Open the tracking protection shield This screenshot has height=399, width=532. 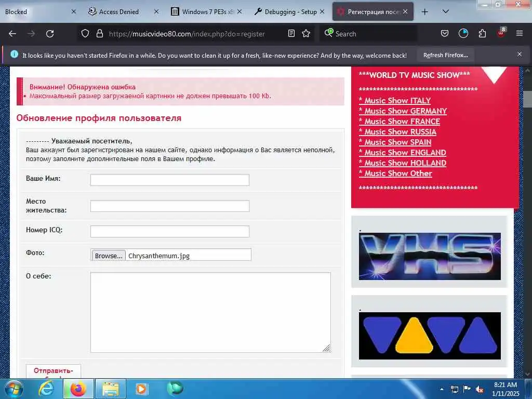point(85,34)
